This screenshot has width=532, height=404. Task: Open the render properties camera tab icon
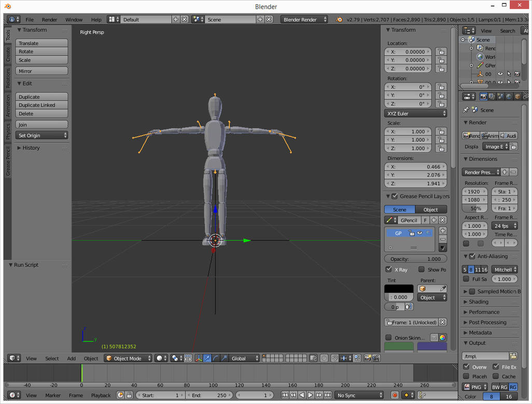[483, 96]
